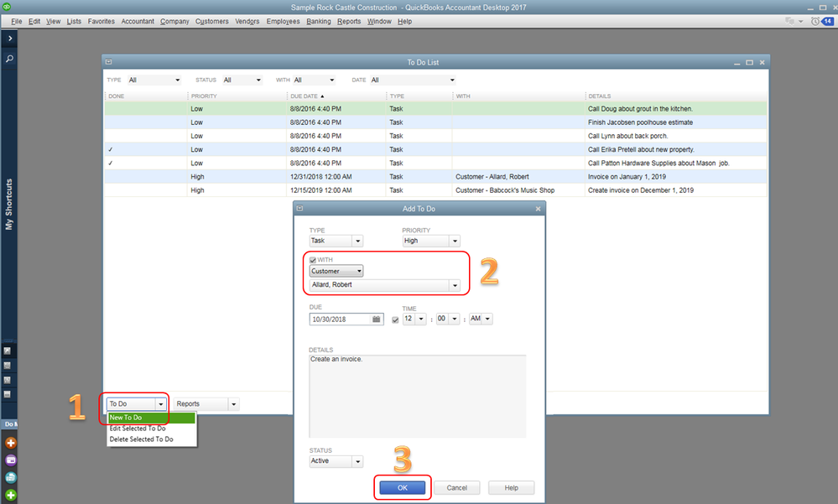Open the Task type dropdown in Add To Do
This screenshot has height=504, width=838.
click(357, 241)
